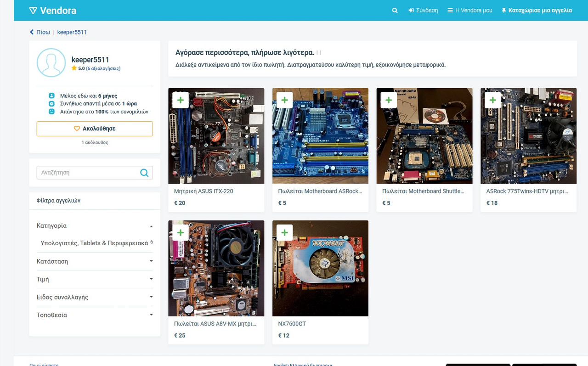Click the 100% response rate smiley icon
Screen dimensions: 588x366
(52, 112)
